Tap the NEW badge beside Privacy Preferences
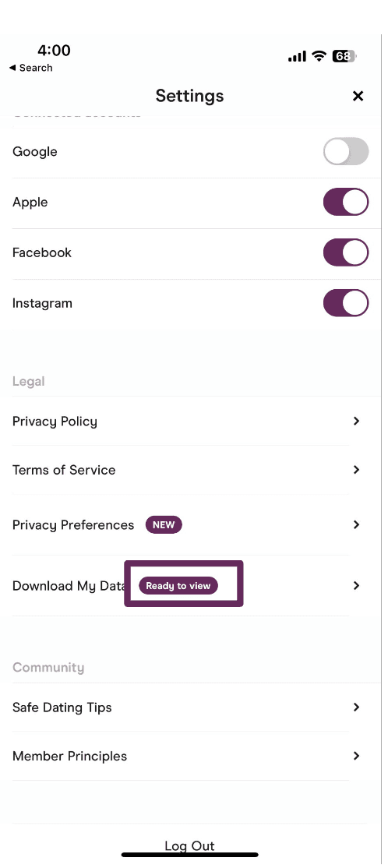The width and height of the screenshot is (388, 868). coord(164,525)
